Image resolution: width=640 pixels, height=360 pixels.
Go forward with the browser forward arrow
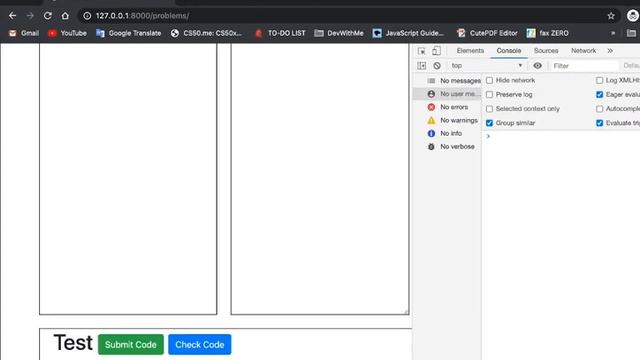pyautogui.click(x=30, y=16)
